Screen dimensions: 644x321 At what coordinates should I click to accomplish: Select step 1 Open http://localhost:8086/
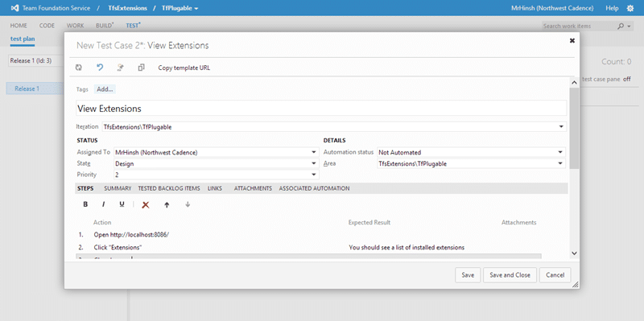[131, 235]
